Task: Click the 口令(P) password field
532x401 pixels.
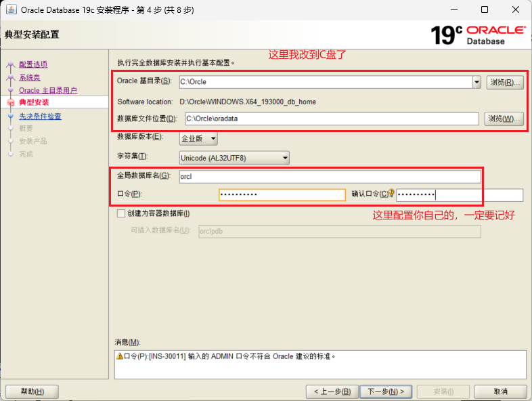Action: 282,194
